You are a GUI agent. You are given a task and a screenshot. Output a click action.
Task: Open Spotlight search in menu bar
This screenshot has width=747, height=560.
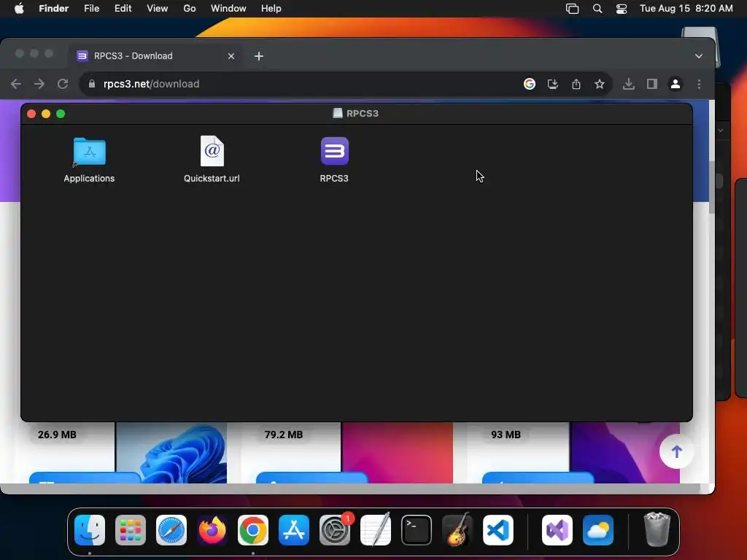point(597,9)
